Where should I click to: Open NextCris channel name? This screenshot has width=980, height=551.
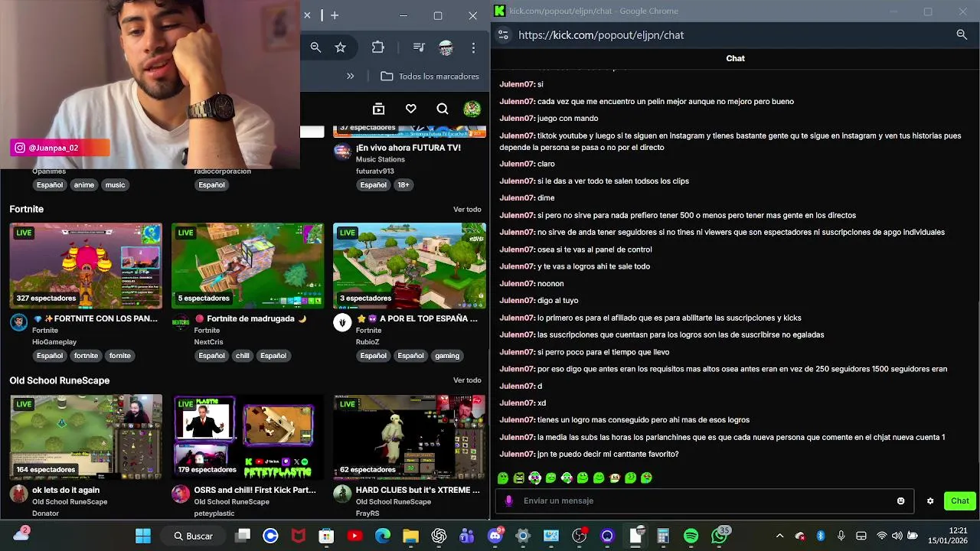(209, 342)
